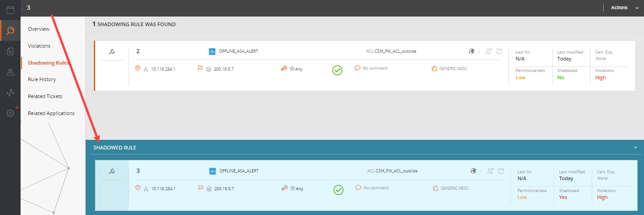Click the map pin icon in sidebar
The image size is (644, 215).
click(x=10, y=72)
